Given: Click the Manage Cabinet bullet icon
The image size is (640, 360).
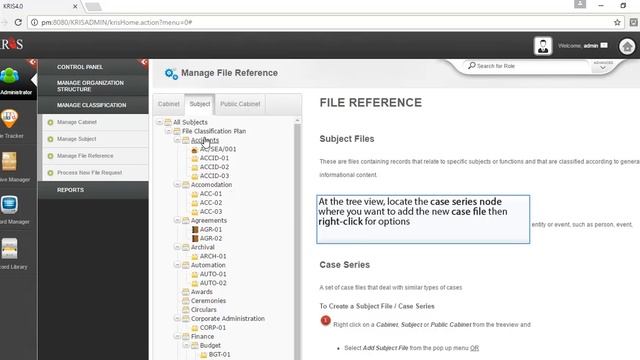Looking at the screenshot, I should coord(51,122).
